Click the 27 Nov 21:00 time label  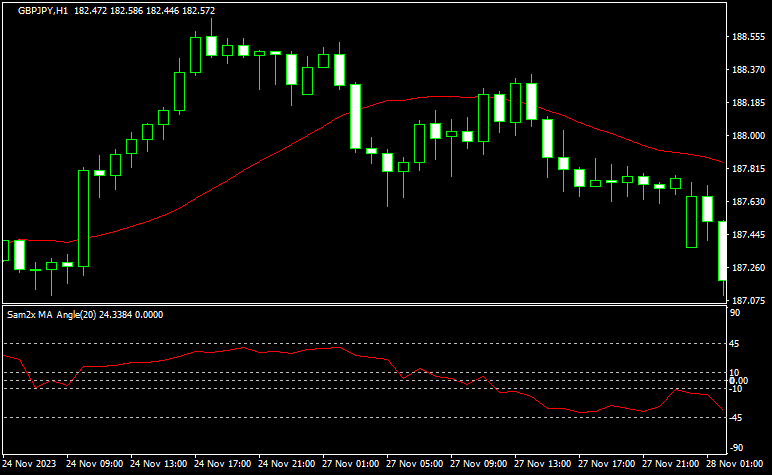671,464
